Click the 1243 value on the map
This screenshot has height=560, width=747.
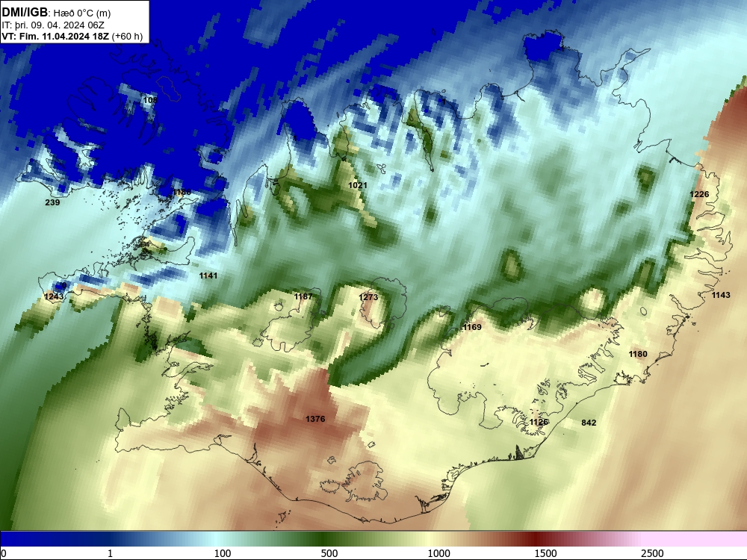click(x=53, y=296)
